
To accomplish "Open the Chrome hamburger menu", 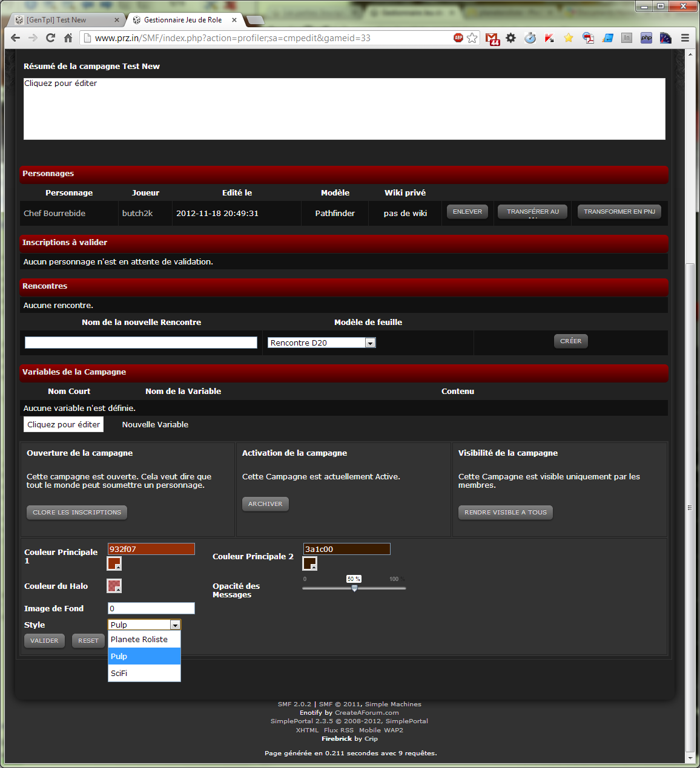I will (x=685, y=38).
